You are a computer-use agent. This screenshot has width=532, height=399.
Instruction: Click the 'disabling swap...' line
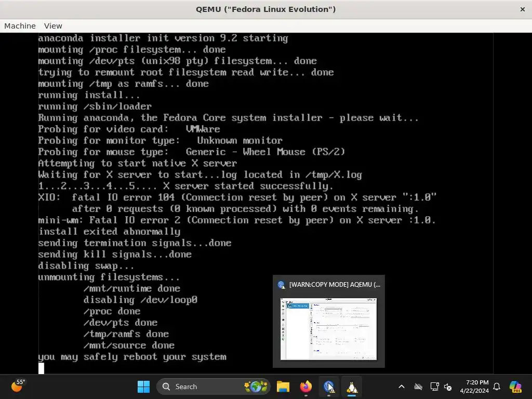click(86, 265)
